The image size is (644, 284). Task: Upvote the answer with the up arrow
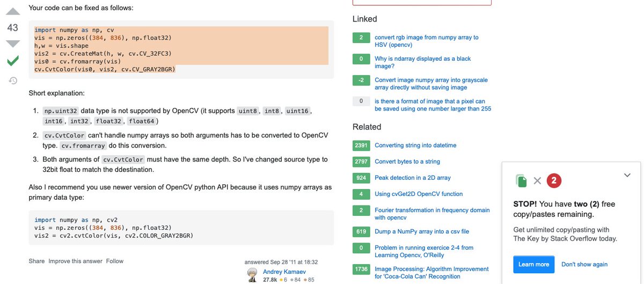(13, 11)
